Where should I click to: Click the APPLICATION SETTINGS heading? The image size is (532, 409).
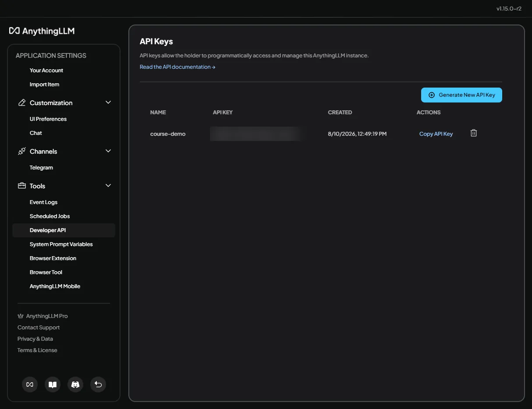click(51, 56)
